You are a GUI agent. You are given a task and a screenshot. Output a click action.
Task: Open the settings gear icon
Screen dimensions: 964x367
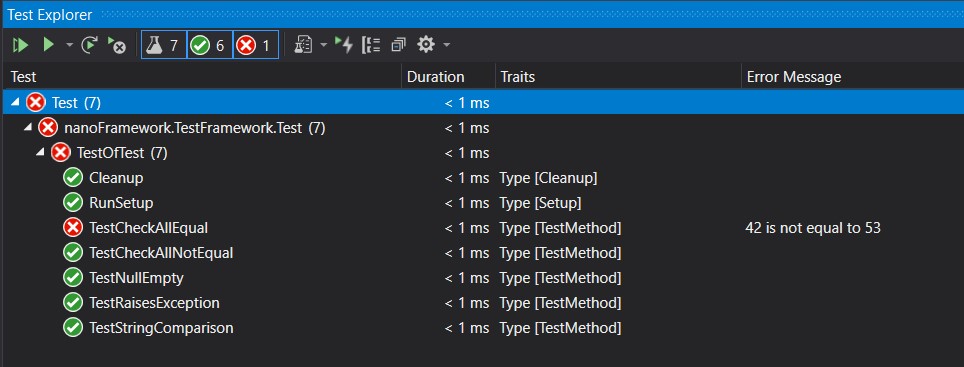click(x=426, y=44)
